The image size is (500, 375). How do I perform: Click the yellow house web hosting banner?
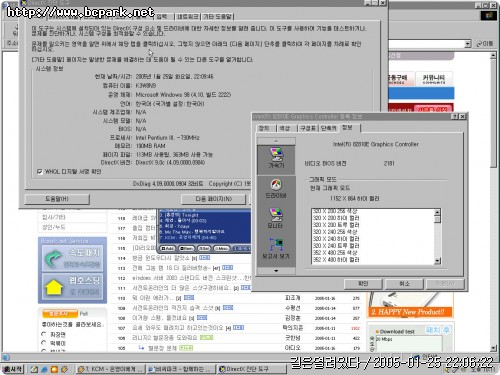pos(72,286)
